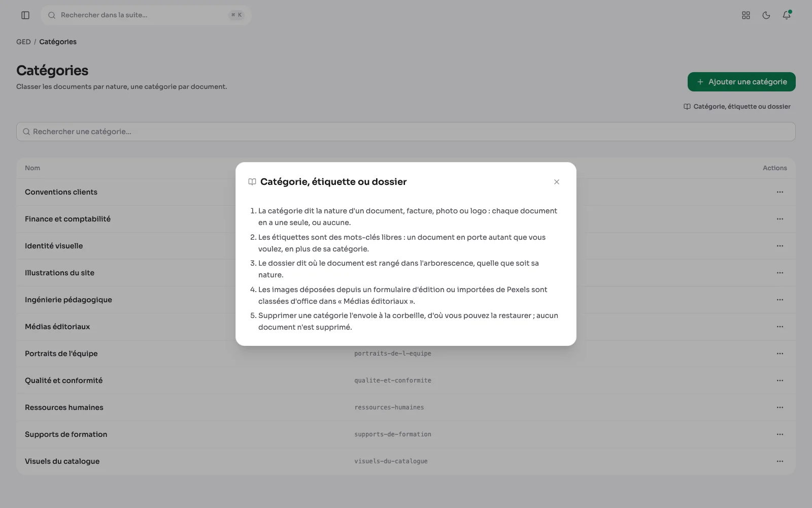Open actions menu for Ressources humaines
812x508 pixels.
780,407
